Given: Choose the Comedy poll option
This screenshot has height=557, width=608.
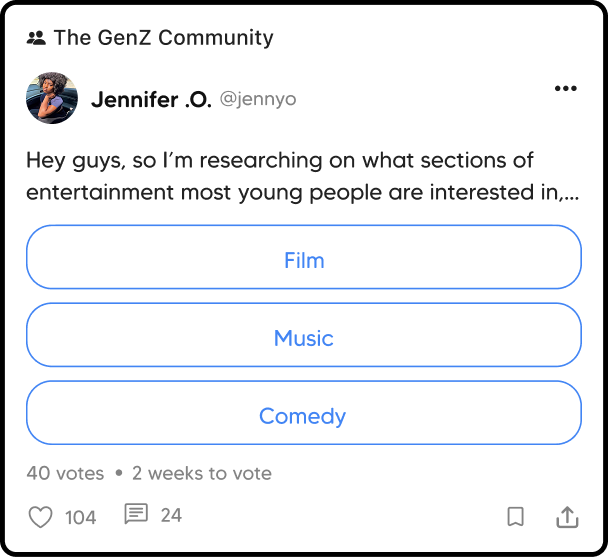Looking at the screenshot, I should tap(303, 416).
